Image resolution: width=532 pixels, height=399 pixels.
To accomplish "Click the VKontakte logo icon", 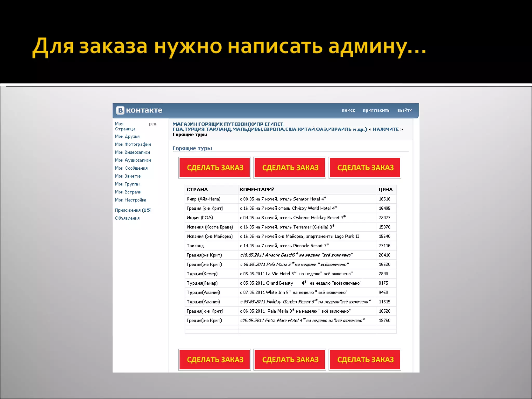I will (x=120, y=110).
